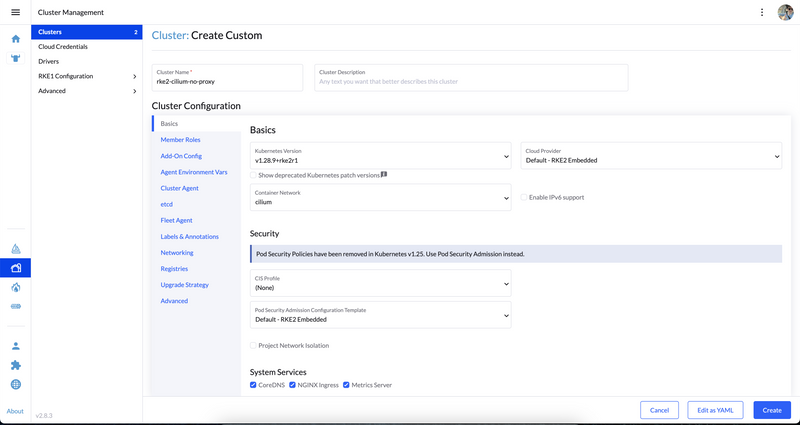
Task: Open Users & Authentication person icon
Action: pos(15,346)
